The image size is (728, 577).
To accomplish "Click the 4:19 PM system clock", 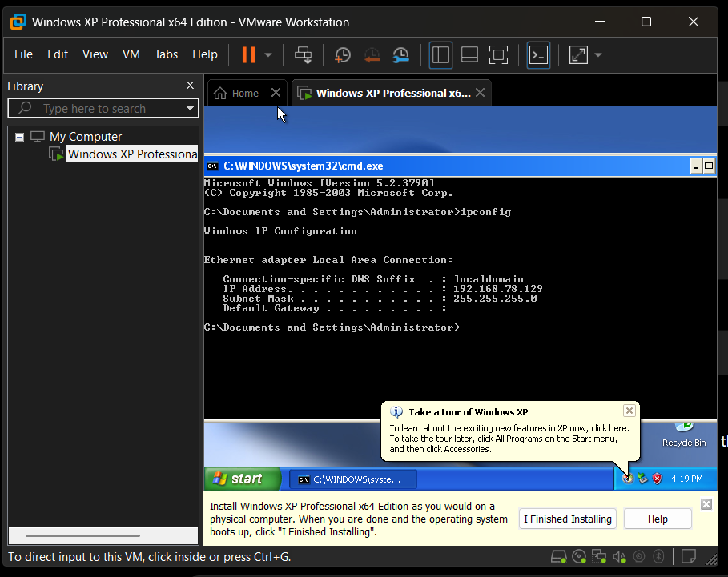I will [687, 479].
